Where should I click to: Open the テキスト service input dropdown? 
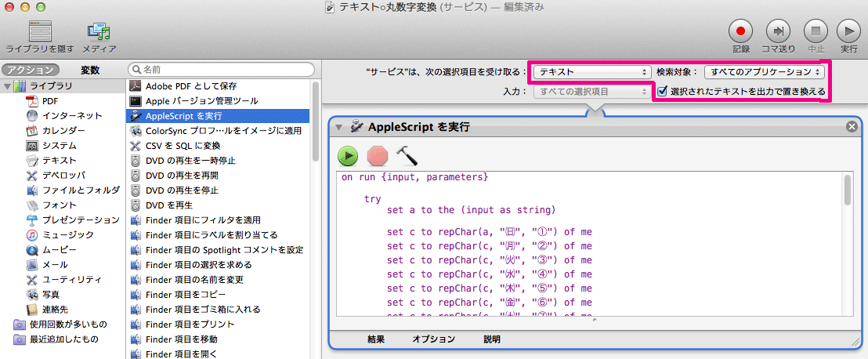point(591,71)
